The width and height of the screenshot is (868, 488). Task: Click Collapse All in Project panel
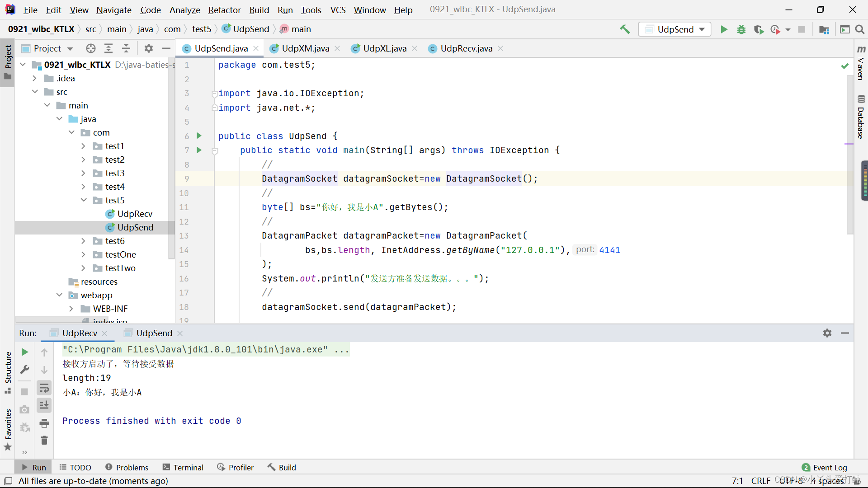click(126, 48)
